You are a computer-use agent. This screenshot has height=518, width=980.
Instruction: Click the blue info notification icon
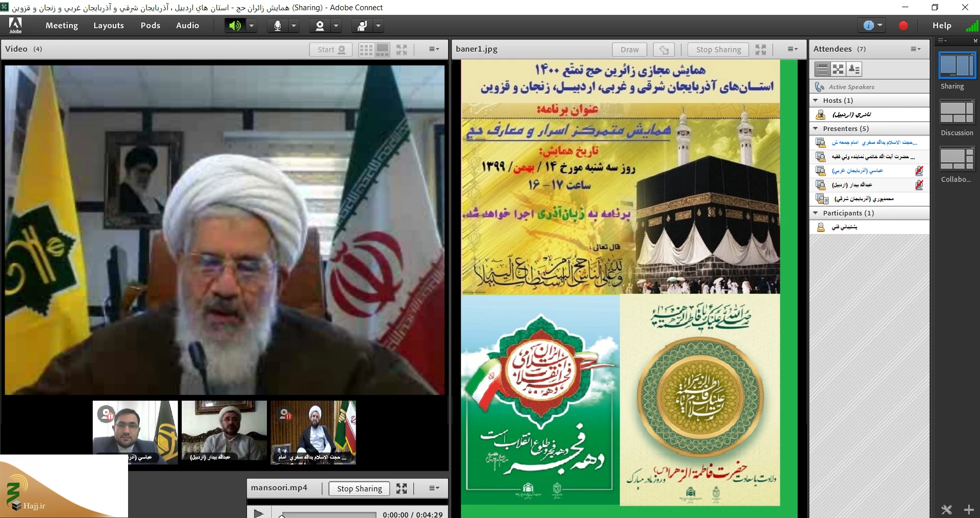pos(868,26)
